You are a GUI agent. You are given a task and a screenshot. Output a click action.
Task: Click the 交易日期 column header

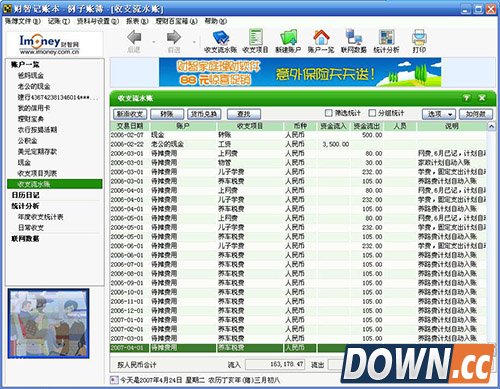coord(130,126)
